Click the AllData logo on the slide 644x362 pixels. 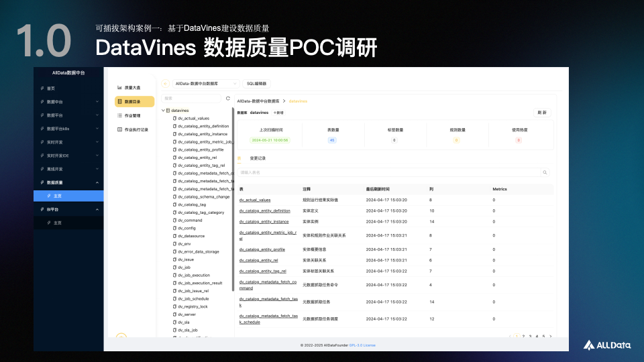pos(607,345)
